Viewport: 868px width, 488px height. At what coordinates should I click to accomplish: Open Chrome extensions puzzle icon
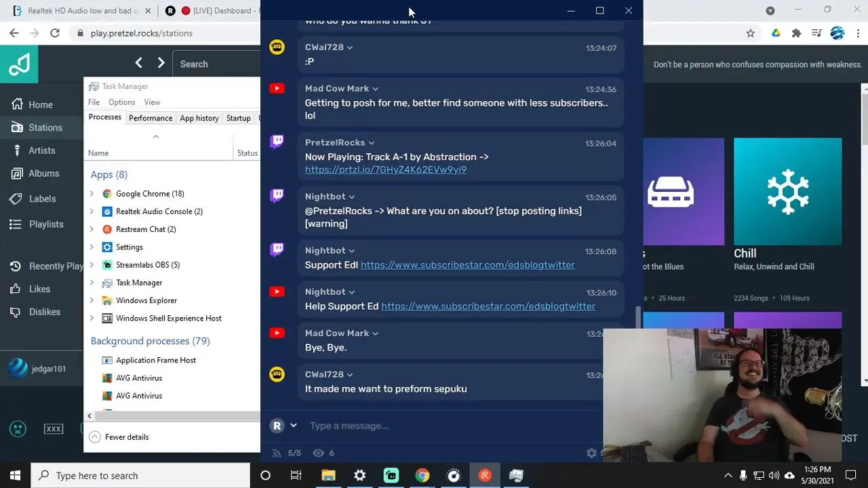point(796,33)
